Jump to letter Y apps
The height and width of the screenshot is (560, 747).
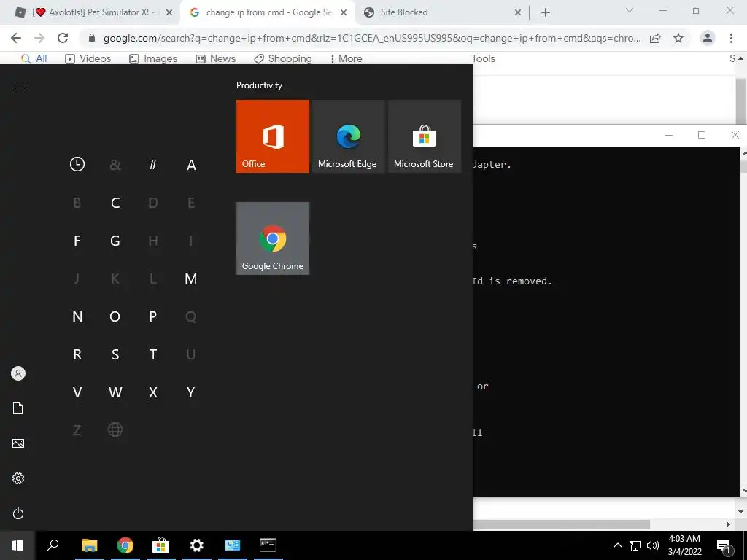point(191,392)
